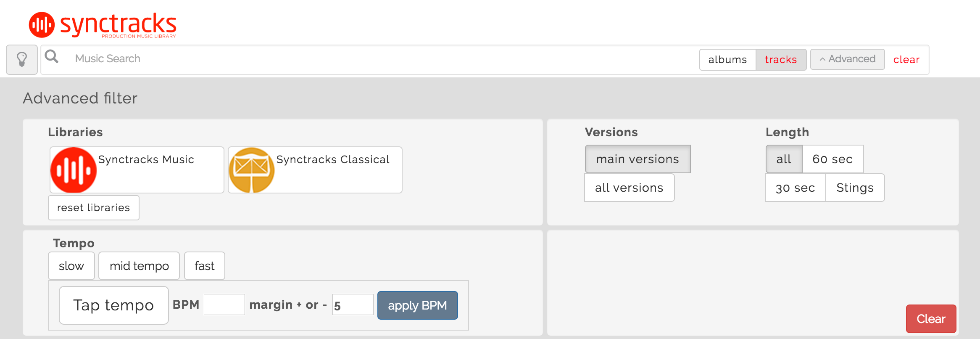The width and height of the screenshot is (980, 339).
Task: Click the Tap tempo button
Action: (x=113, y=305)
